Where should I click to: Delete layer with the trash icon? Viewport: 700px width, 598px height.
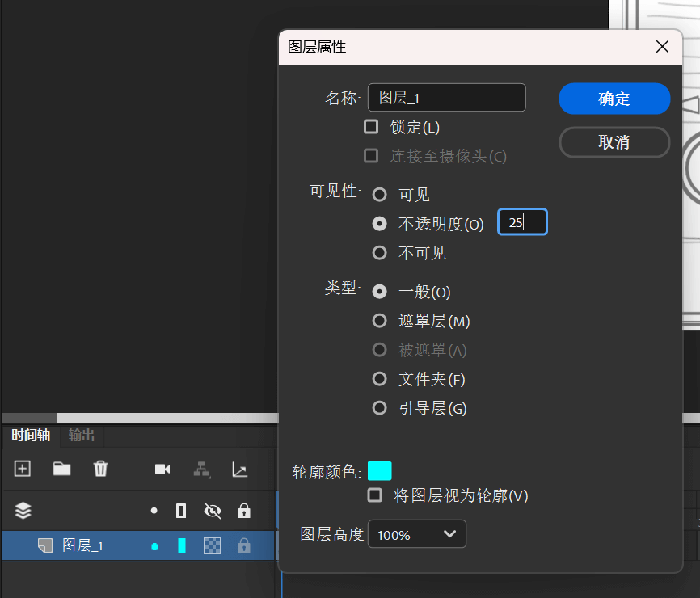[100, 469]
